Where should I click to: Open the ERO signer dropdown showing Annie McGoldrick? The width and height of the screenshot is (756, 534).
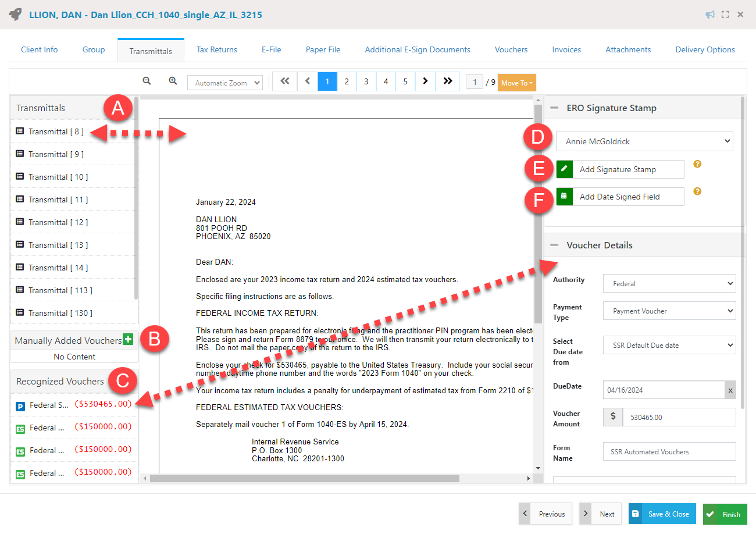[x=644, y=141]
